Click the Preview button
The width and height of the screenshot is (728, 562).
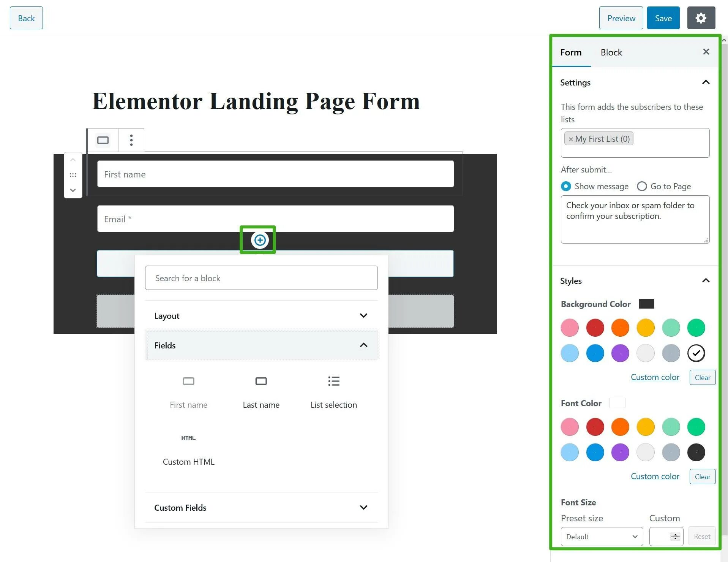621,18
